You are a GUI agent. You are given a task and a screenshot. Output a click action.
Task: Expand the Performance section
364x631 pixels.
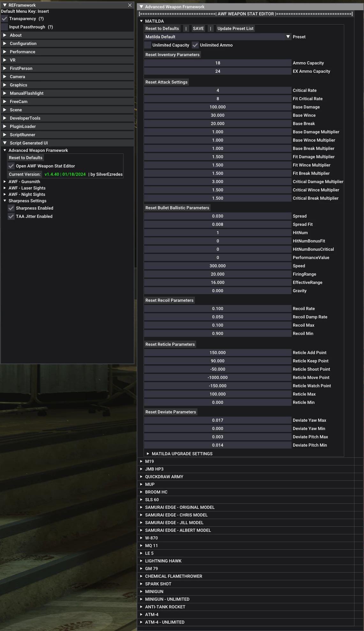(67, 52)
